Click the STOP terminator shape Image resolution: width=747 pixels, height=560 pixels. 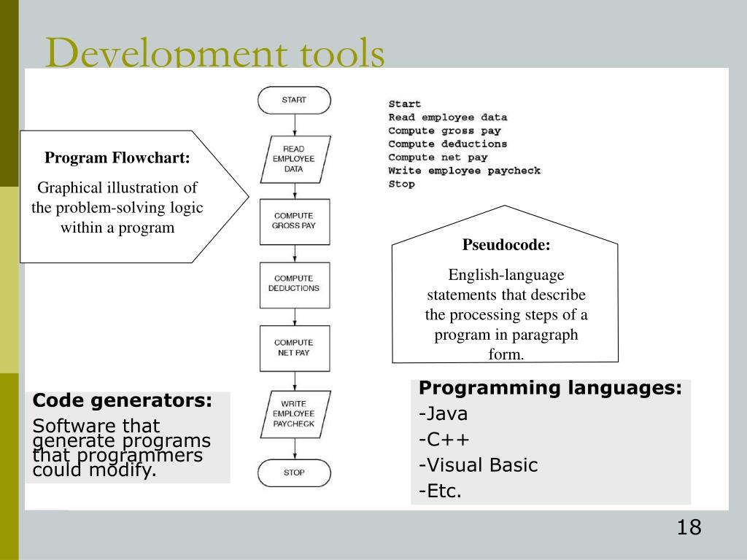(294, 472)
